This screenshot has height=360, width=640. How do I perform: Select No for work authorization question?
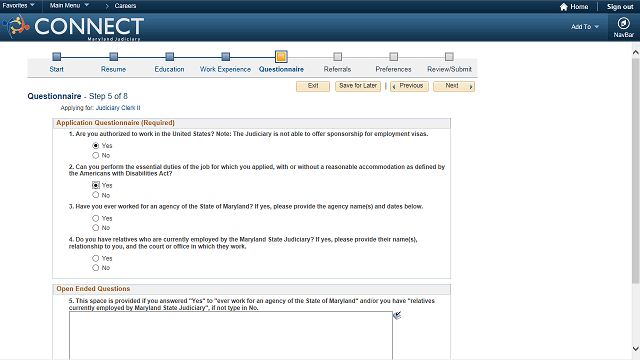(96, 155)
